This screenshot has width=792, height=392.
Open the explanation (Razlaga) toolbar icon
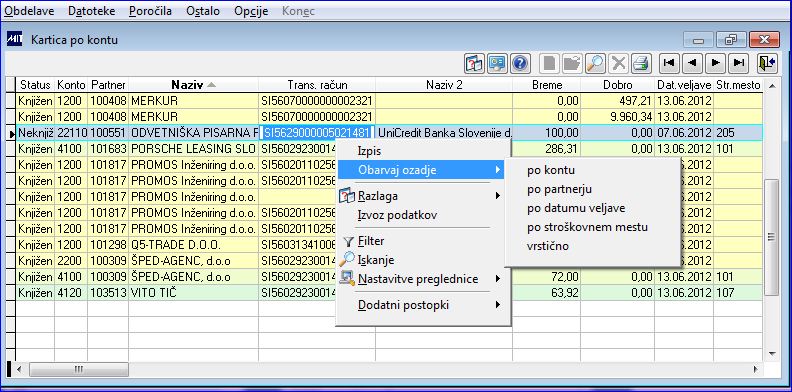(474, 63)
